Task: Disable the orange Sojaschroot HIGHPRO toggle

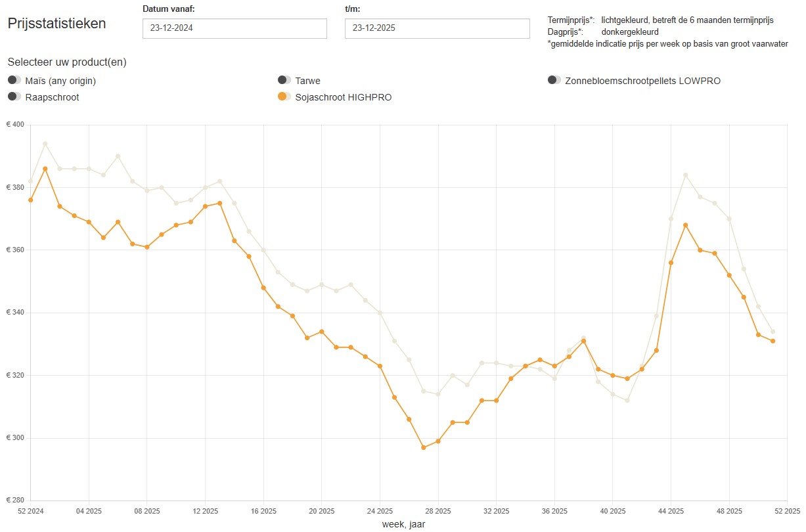Action: (x=284, y=97)
